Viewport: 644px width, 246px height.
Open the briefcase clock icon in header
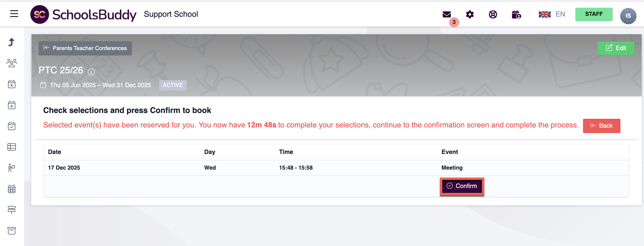pyautogui.click(x=516, y=14)
